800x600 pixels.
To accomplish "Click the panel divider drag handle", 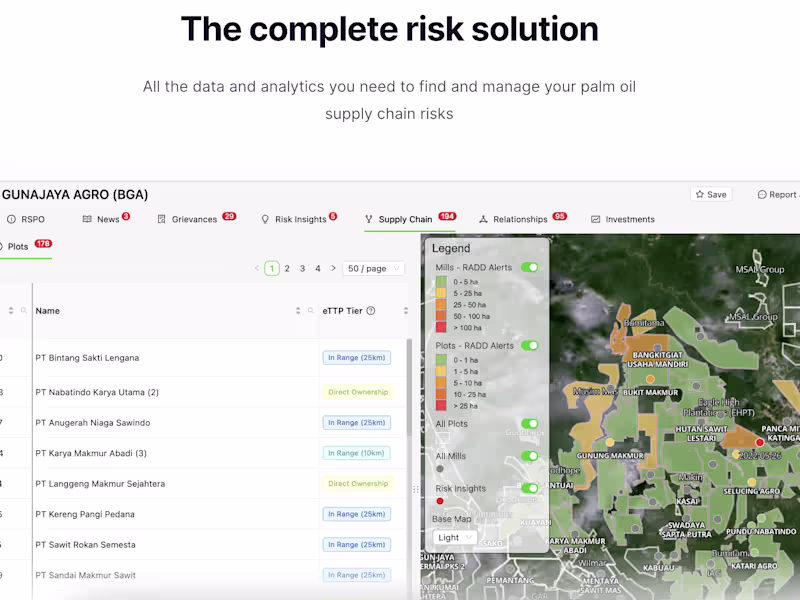I will pyautogui.click(x=416, y=489).
